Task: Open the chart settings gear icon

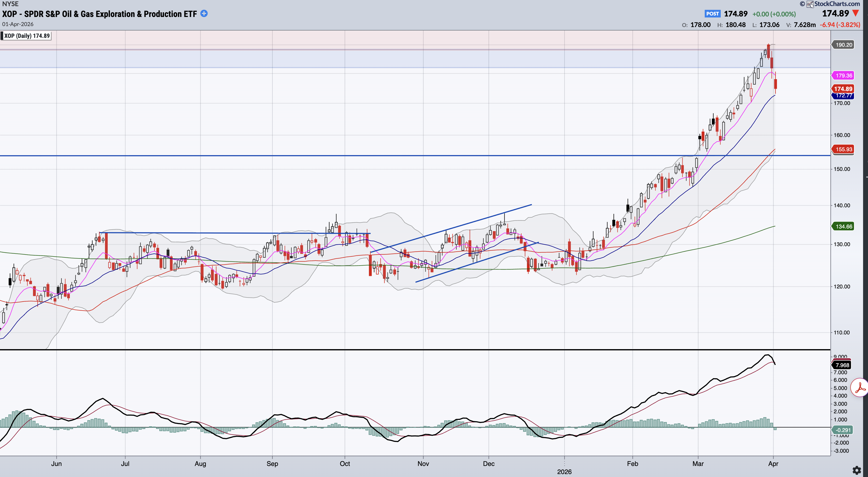Action: coord(856,470)
